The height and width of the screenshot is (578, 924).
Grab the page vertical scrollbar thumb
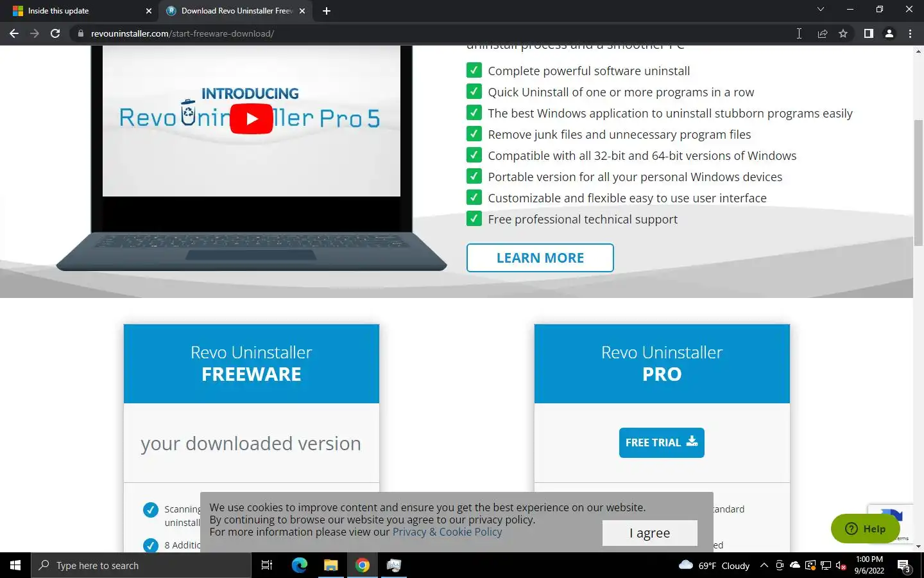pos(918,182)
